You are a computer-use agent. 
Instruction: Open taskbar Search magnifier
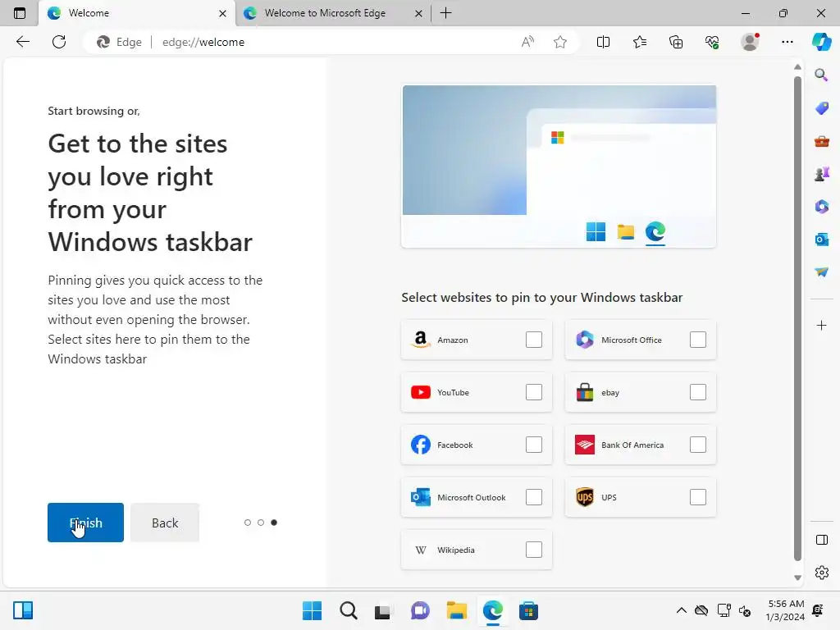[x=348, y=610]
